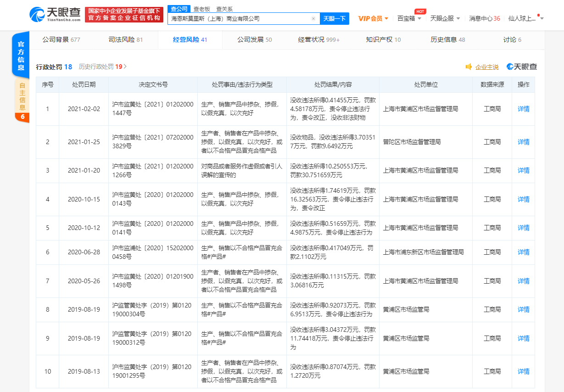
Task: Open the user account dropdown arrow
Action: (542, 19)
